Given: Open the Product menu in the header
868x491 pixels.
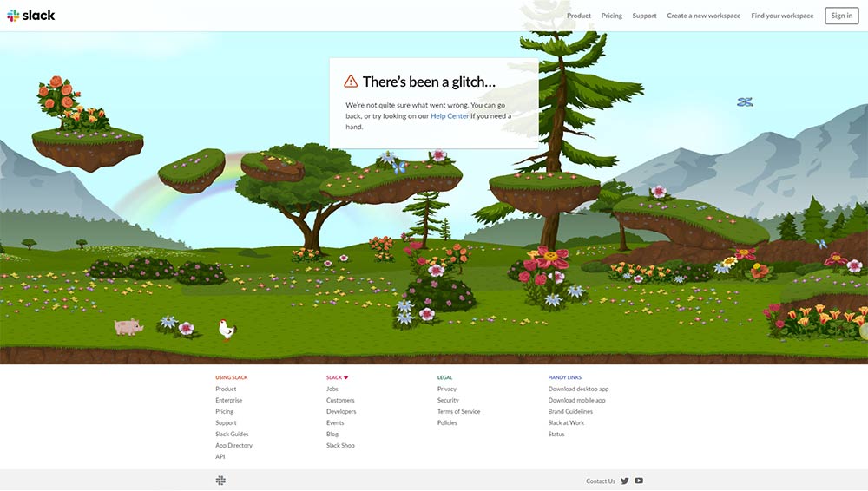Looking at the screenshot, I should pos(578,16).
